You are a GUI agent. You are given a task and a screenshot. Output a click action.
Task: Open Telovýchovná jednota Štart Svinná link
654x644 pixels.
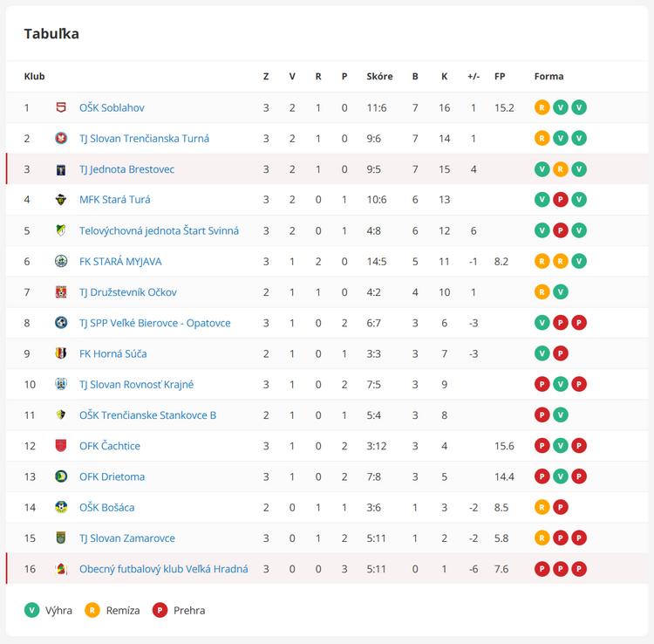tap(159, 230)
